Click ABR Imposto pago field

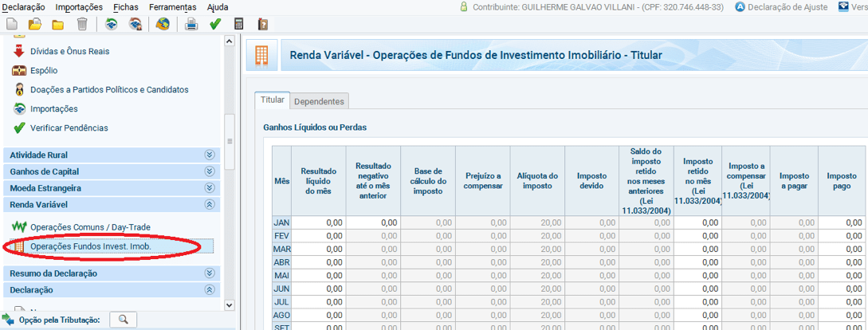843,262
